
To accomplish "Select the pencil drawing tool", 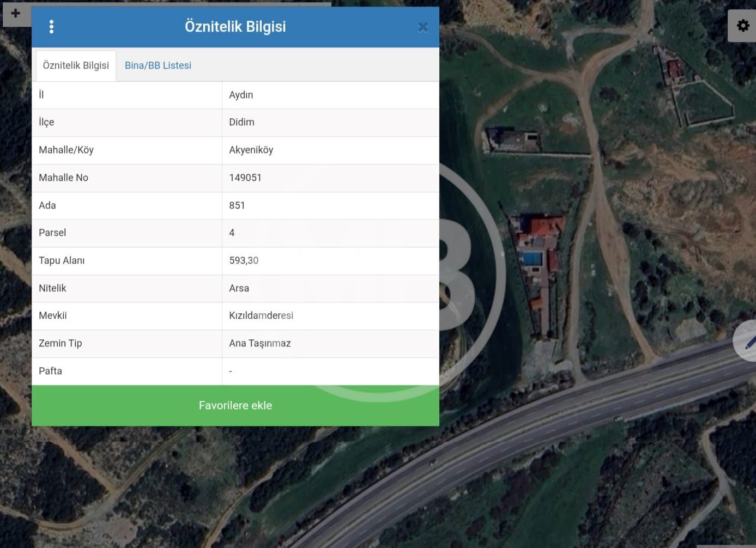I will pos(749,342).
